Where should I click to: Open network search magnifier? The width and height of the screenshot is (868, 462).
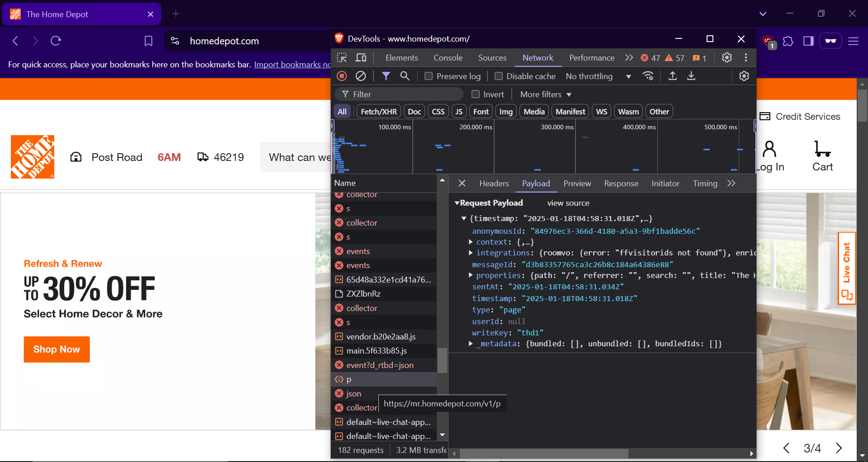405,76
